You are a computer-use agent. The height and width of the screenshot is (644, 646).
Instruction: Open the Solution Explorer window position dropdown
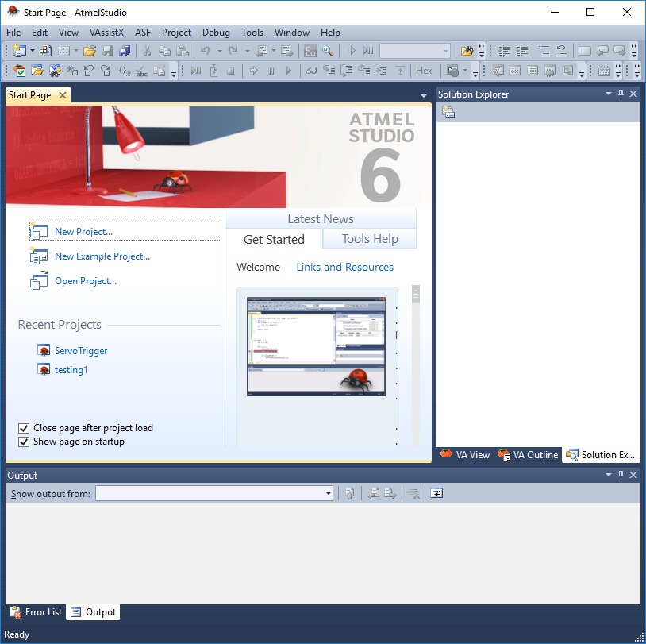[609, 94]
